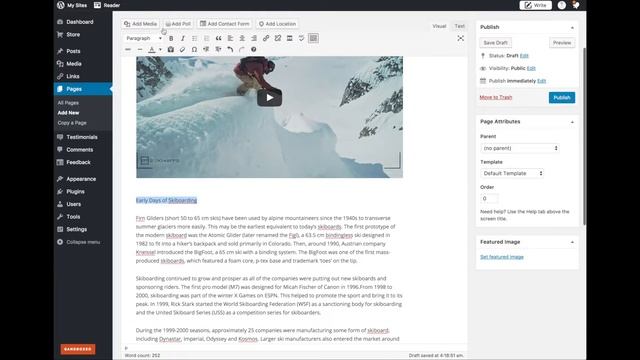This screenshot has height=360, width=640.
Task: Click Add Contact Form button
Action: tap(224, 24)
